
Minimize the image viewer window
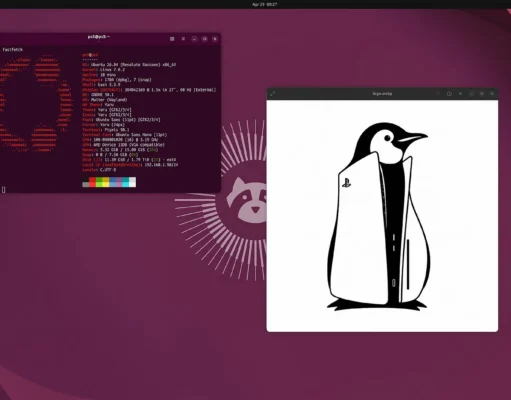pyautogui.click(x=471, y=94)
